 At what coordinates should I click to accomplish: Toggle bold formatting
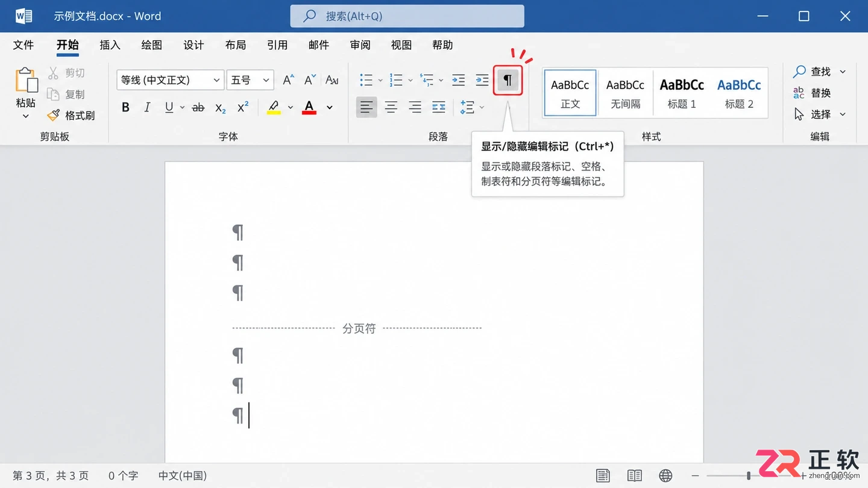click(x=125, y=107)
